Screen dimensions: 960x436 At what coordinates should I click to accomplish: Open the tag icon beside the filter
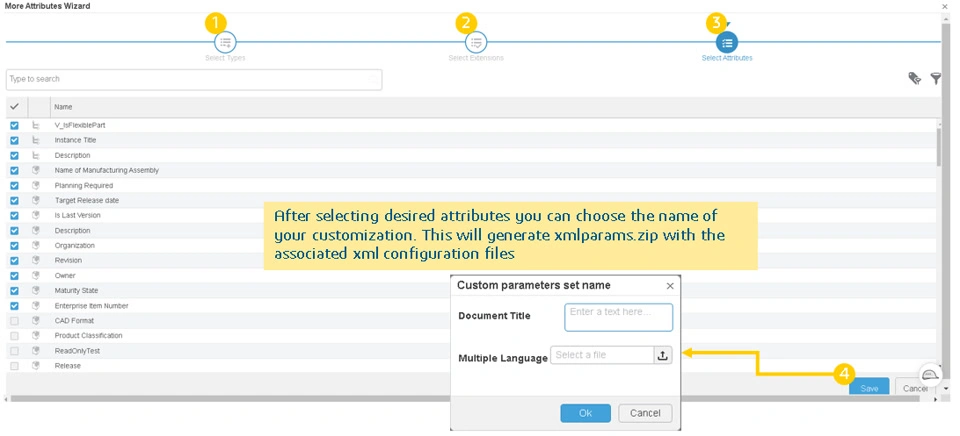click(x=914, y=78)
